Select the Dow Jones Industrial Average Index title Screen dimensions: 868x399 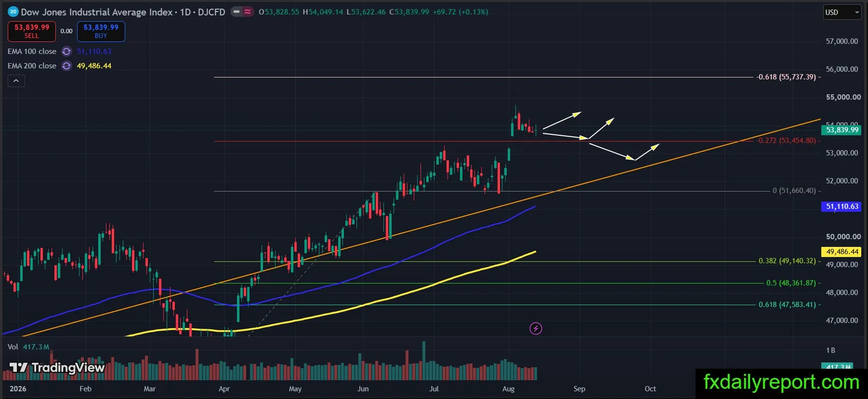[97, 12]
